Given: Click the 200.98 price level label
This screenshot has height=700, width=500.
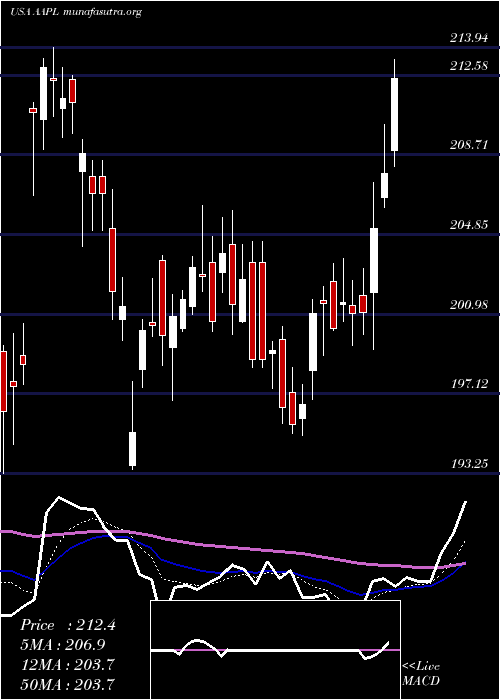Looking at the screenshot, I should 468,305.
